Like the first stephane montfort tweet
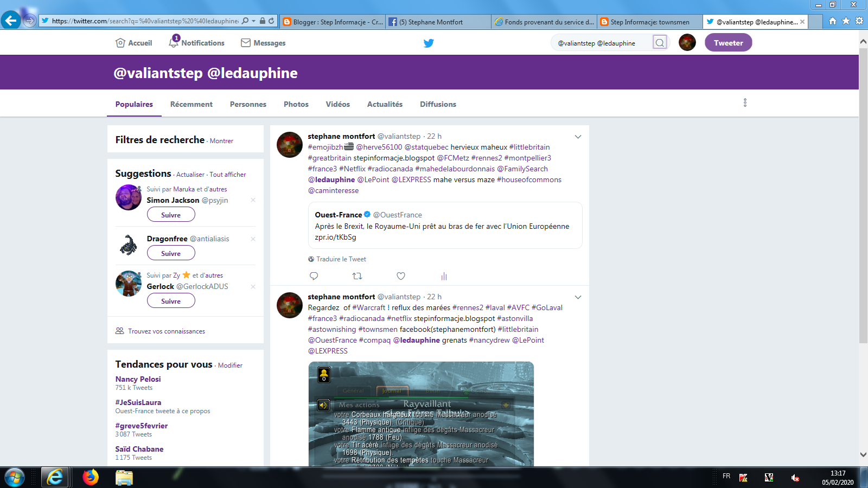 [x=401, y=276]
